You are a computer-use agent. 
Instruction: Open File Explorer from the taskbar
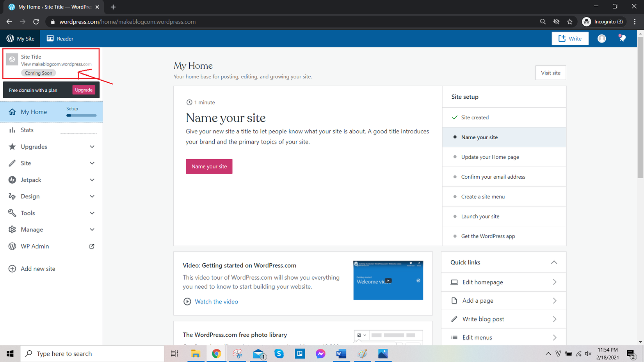[196, 354]
